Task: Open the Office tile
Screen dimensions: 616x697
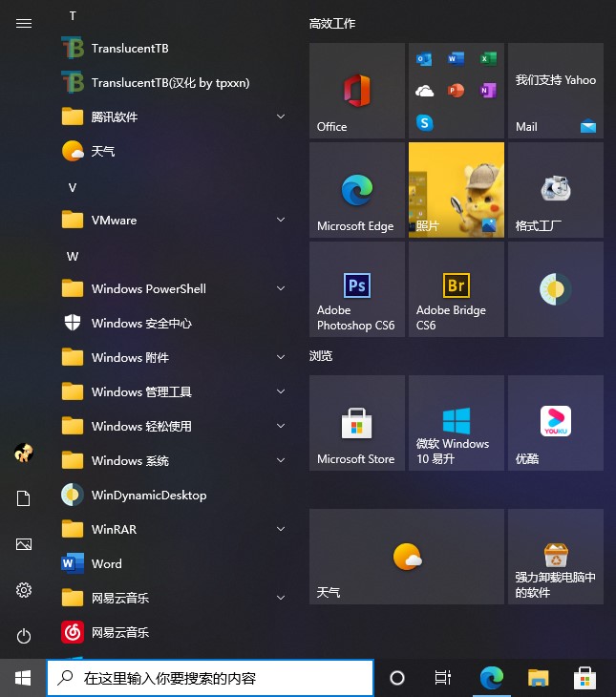Action: coord(356,91)
